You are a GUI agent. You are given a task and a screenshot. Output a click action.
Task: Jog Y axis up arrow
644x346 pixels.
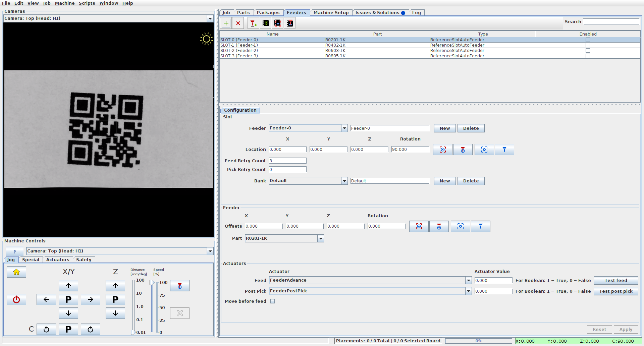click(x=68, y=286)
